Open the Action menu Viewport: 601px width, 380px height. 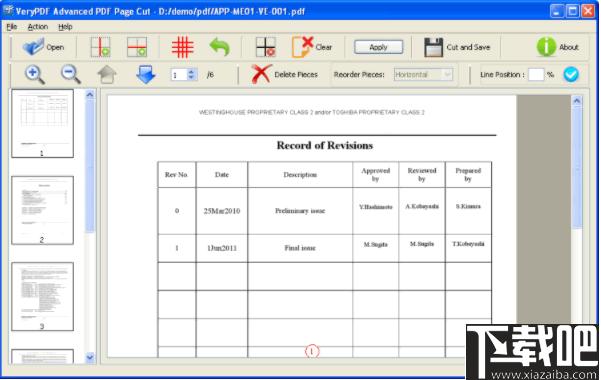coord(38,27)
